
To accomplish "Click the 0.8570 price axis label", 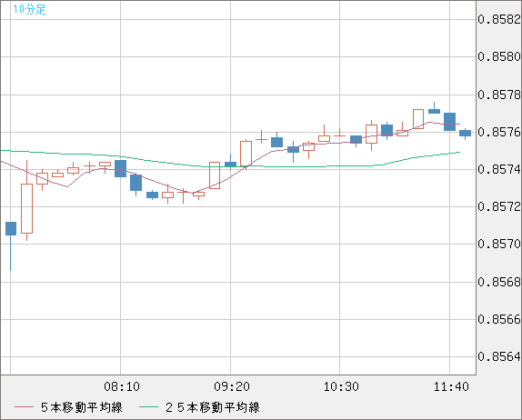I will coord(499,244).
